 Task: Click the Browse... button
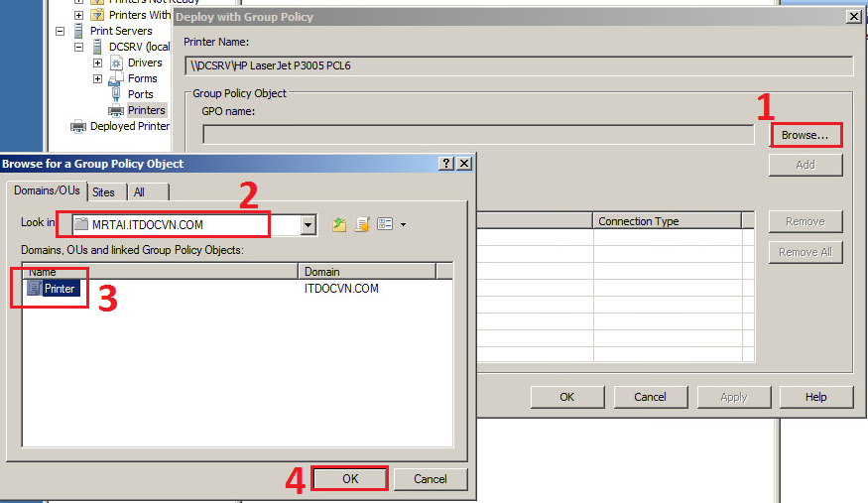pyautogui.click(x=805, y=135)
